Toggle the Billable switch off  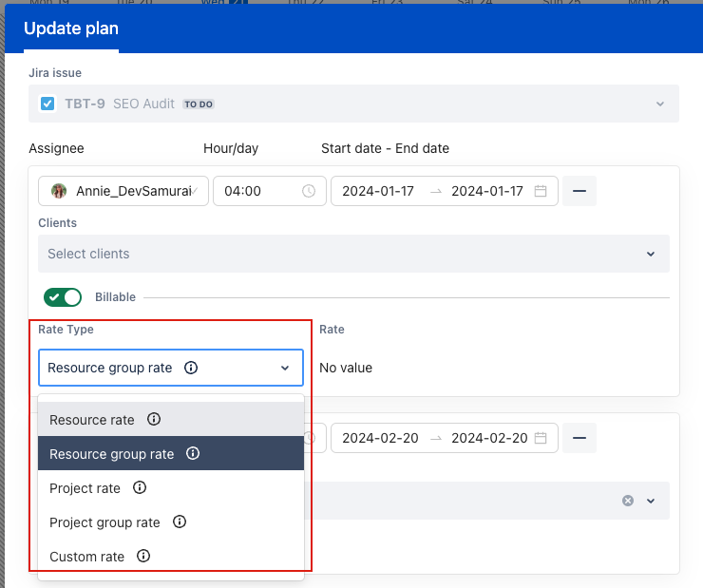point(64,297)
